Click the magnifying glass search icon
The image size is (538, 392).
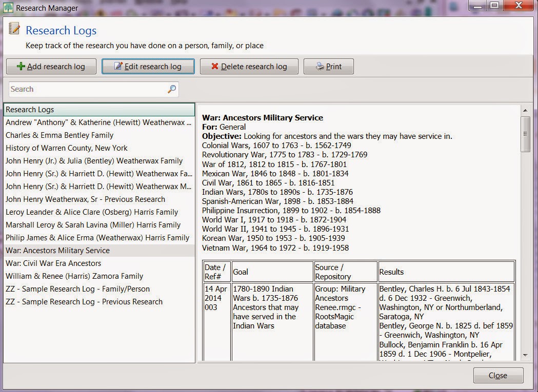pyautogui.click(x=172, y=89)
